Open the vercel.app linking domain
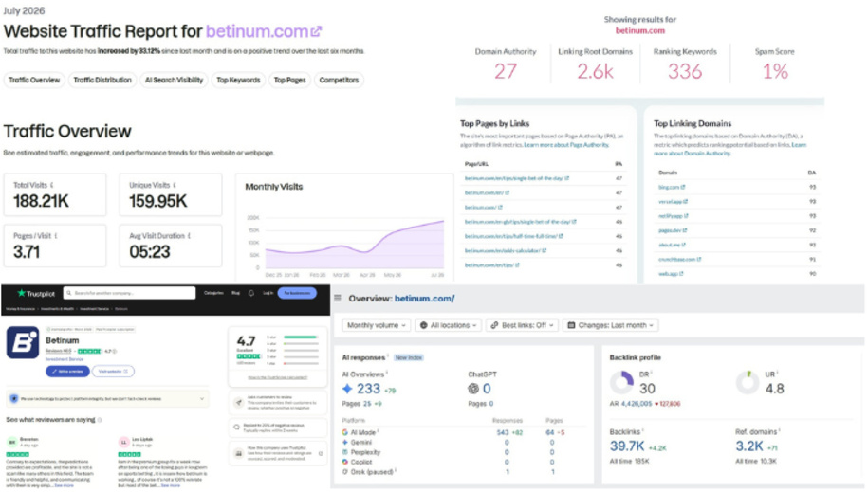 coord(673,202)
